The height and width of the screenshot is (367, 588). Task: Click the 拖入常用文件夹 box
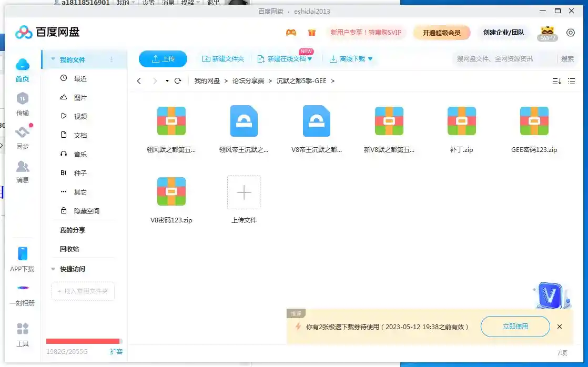click(83, 291)
